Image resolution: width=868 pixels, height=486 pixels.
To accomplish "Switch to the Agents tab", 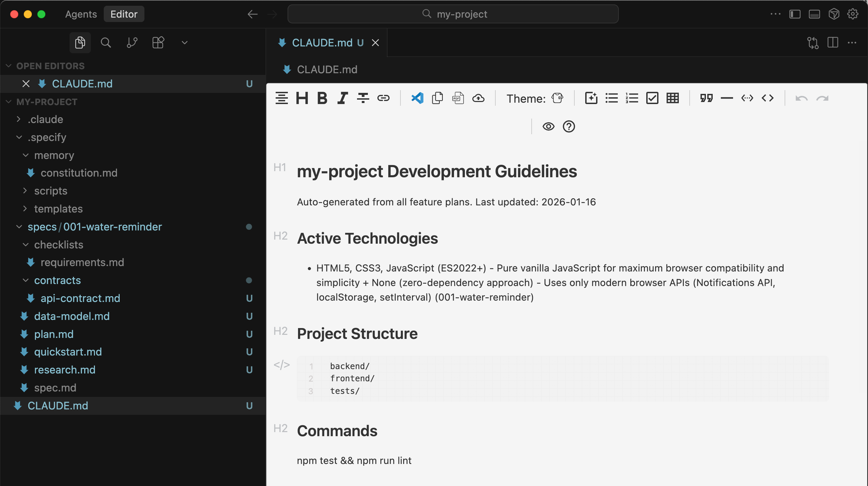I will pos(81,14).
